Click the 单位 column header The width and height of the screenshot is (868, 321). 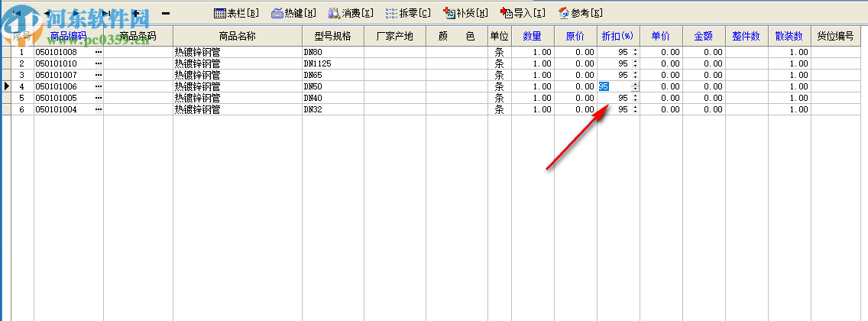[x=499, y=37]
